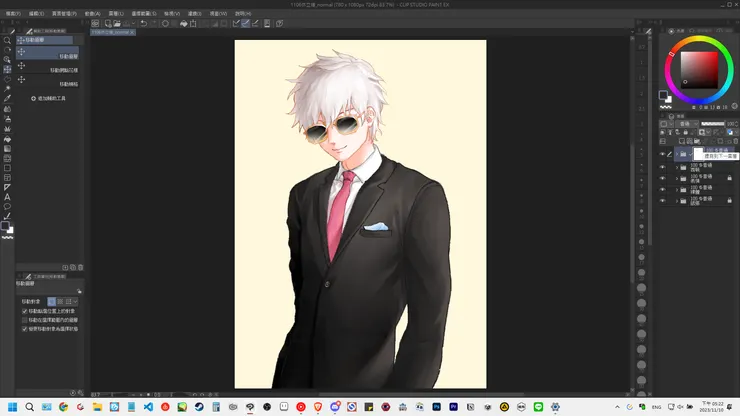Click the new layer folder icon
The width and height of the screenshot is (740, 416).
pyautogui.click(x=697, y=141)
